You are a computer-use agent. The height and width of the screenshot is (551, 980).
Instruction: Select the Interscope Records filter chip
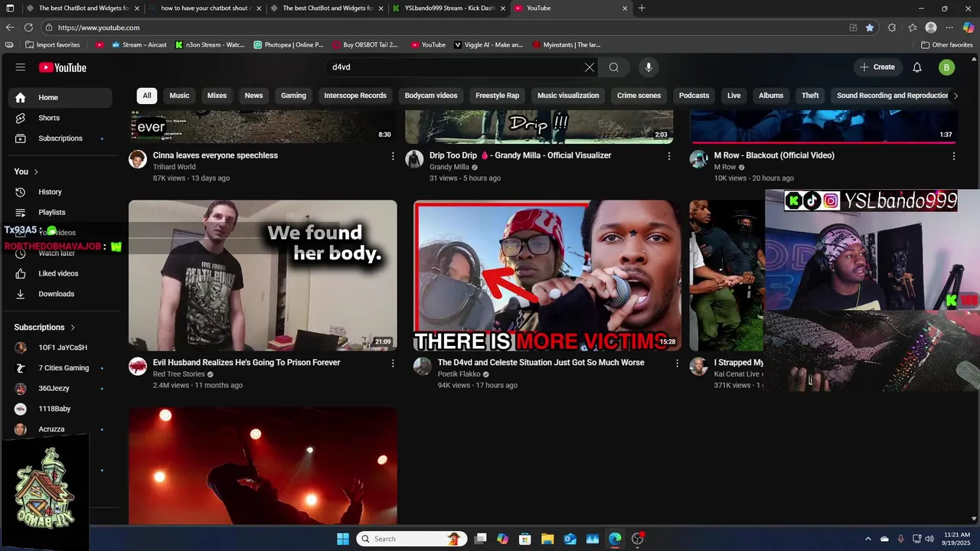[x=355, y=96]
